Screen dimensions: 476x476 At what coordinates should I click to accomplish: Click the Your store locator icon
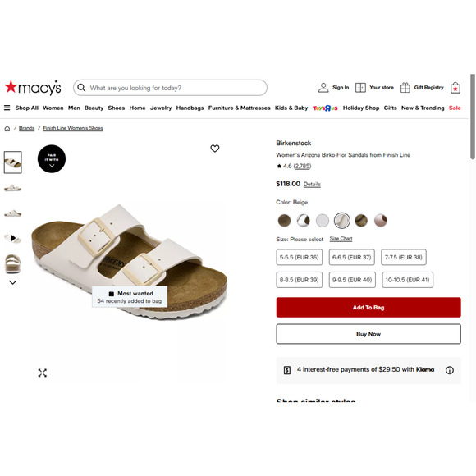pos(360,88)
